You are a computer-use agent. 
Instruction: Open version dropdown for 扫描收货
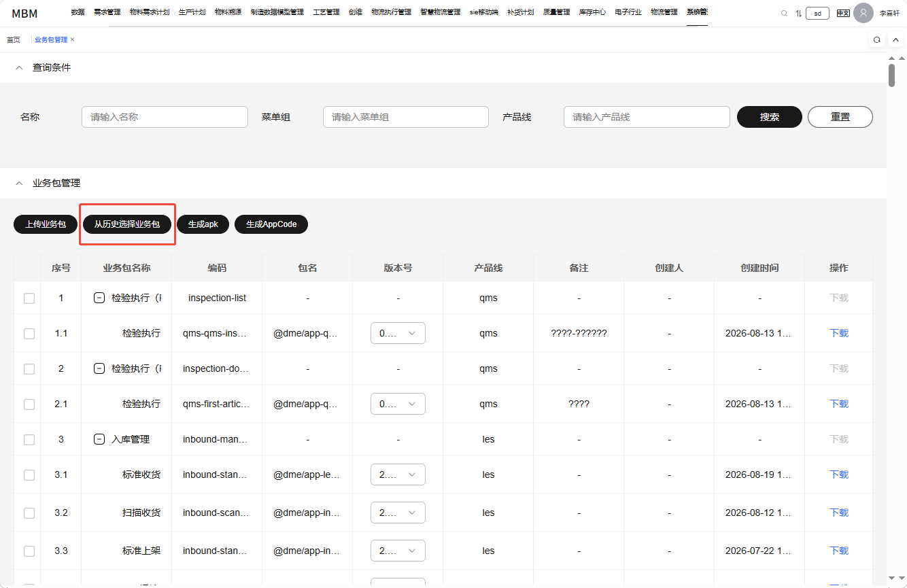(398, 513)
